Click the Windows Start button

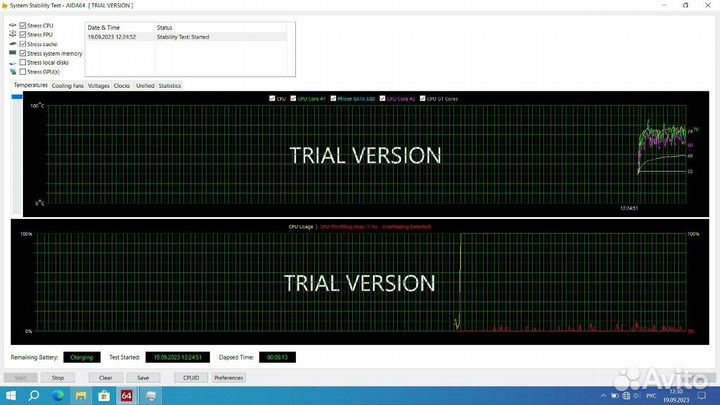(x=10, y=396)
